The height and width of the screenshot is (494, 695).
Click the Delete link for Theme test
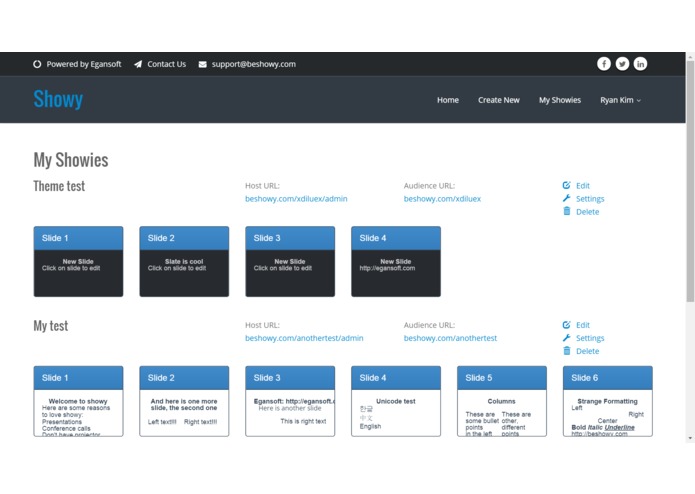pyautogui.click(x=588, y=212)
